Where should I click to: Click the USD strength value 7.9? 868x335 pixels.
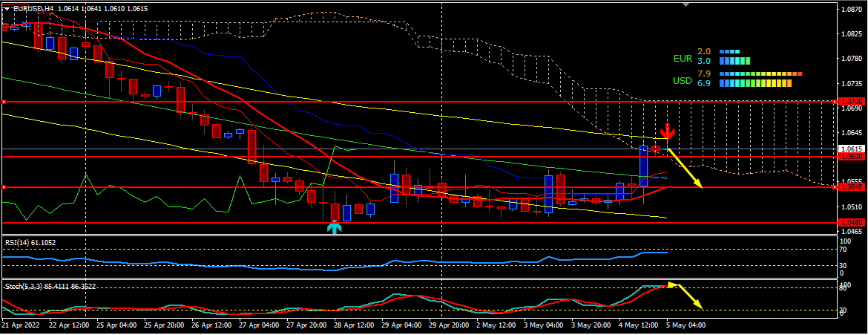coord(704,74)
